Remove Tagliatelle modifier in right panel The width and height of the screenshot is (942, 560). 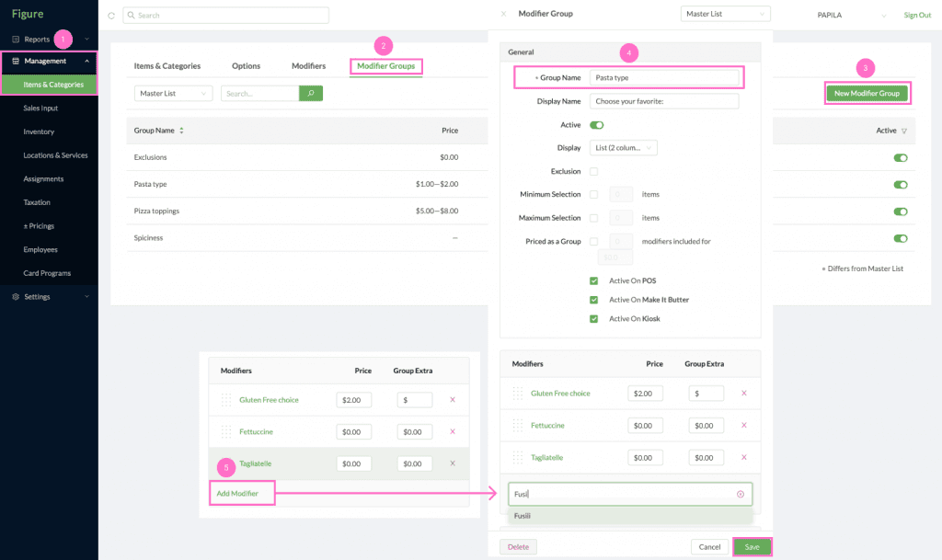(743, 457)
